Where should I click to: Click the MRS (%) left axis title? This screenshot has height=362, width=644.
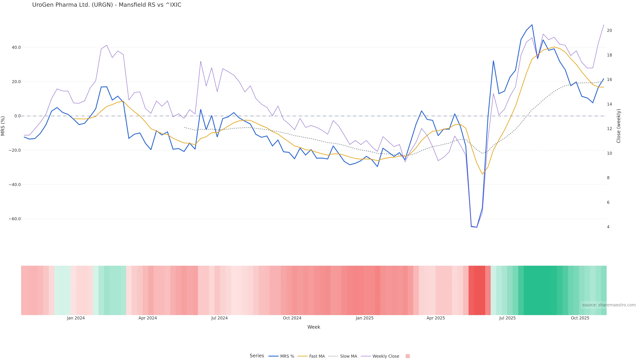point(3,126)
